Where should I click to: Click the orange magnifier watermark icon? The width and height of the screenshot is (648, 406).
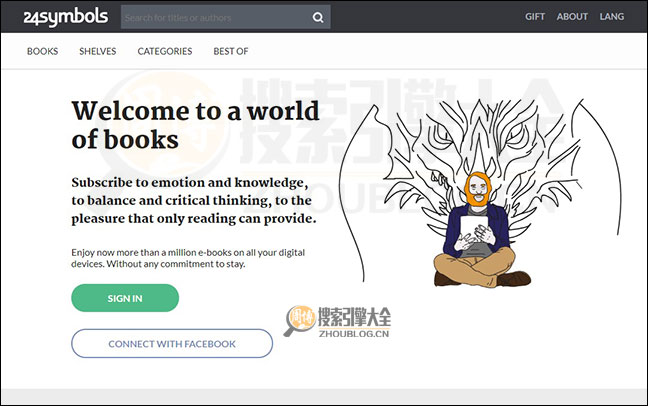[300, 319]
